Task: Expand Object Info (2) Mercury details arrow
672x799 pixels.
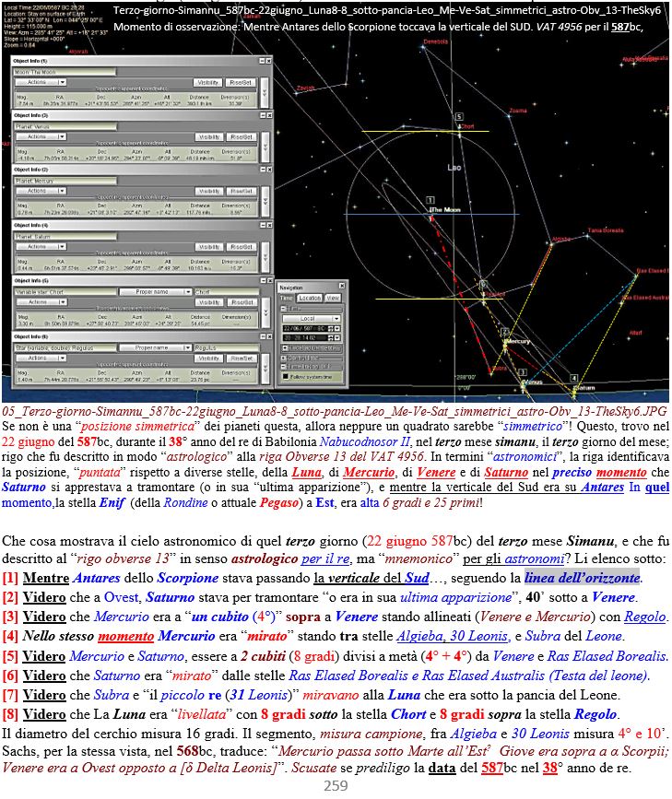Action: (x=265, y=202)
